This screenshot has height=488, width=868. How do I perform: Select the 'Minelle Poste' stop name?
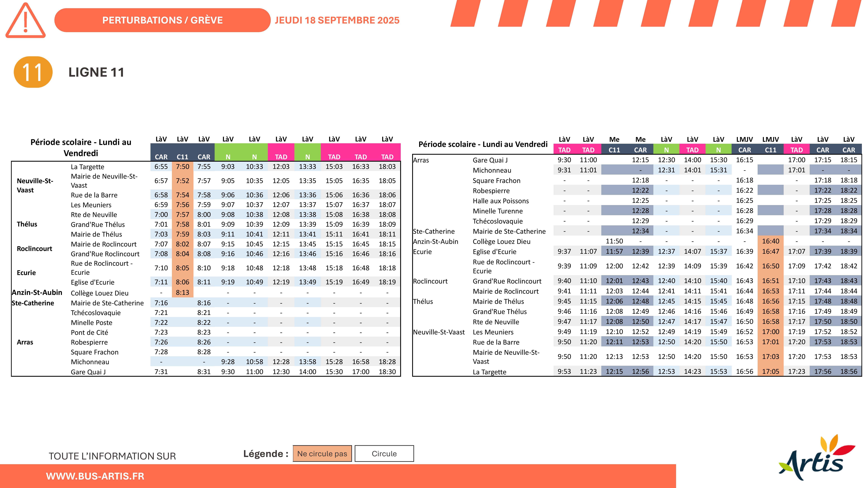[x=92, y=323]
